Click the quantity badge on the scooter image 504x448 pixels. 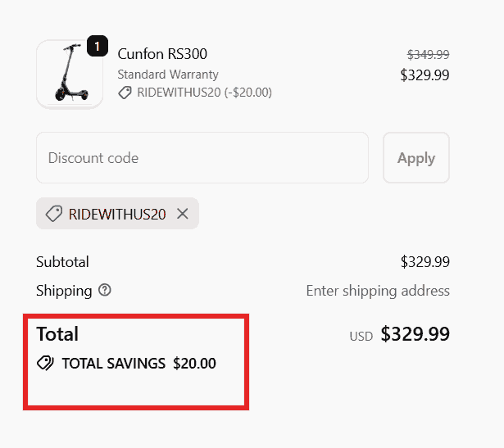tap(97, 47)
